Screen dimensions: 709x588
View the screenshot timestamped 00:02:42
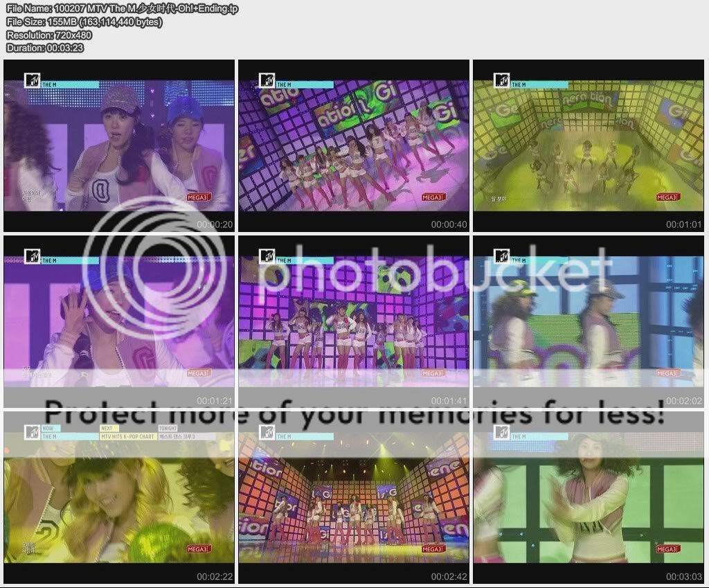pos(354,497)
